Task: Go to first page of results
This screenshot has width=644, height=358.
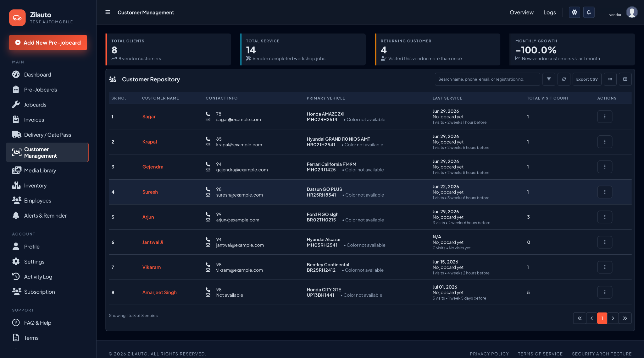Action: point(580,318)
